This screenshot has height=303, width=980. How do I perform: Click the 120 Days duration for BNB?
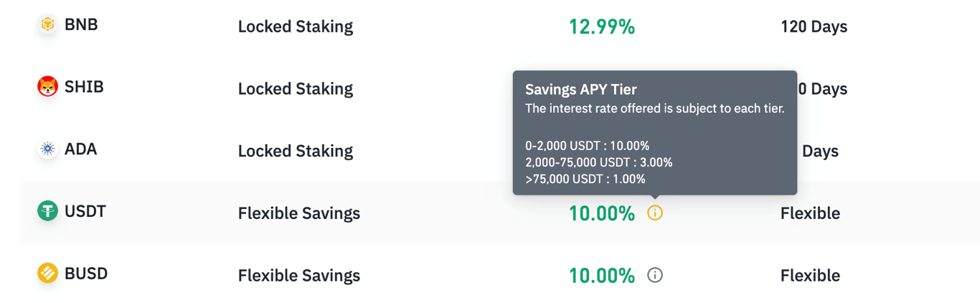(x=814, y=27)
